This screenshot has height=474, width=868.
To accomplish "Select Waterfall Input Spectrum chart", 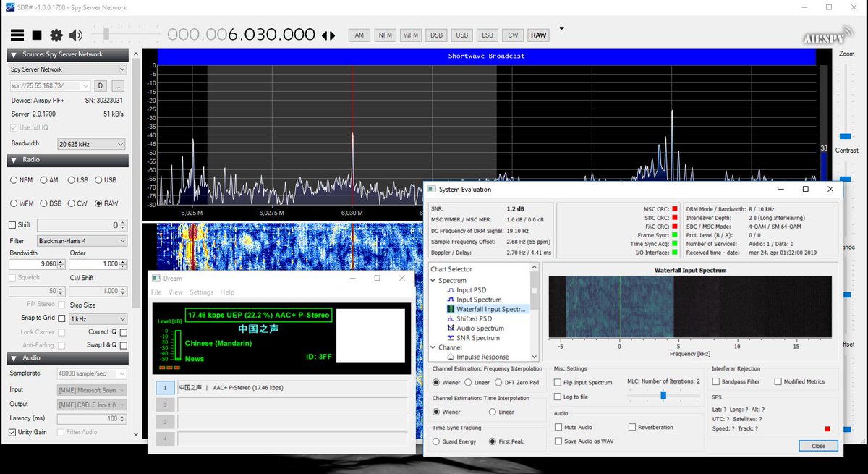I will [492, 309].
